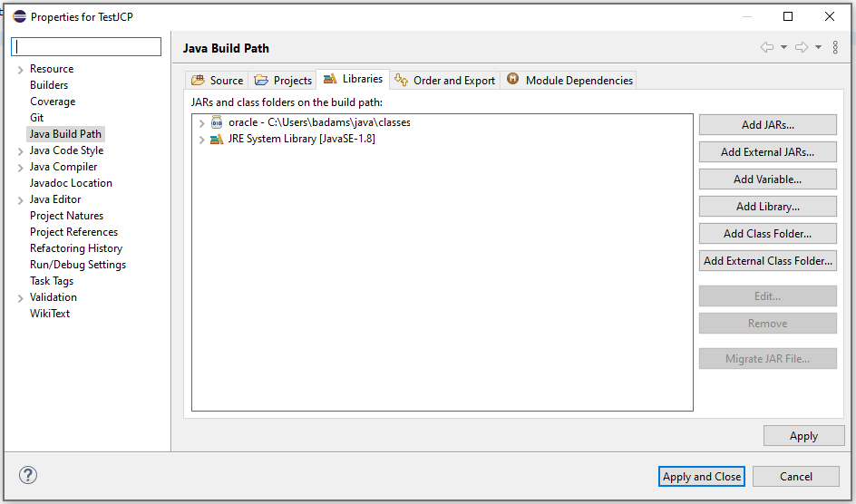
Task: Open back history dropdown arrow
Action: click(x=783, y=47)
